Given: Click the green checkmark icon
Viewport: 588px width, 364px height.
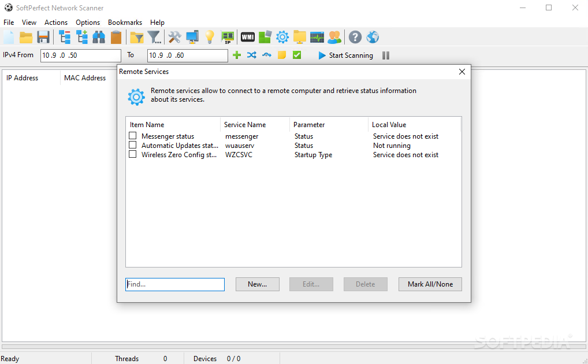Looking at the screenshot, I should [x=297, y=55].
